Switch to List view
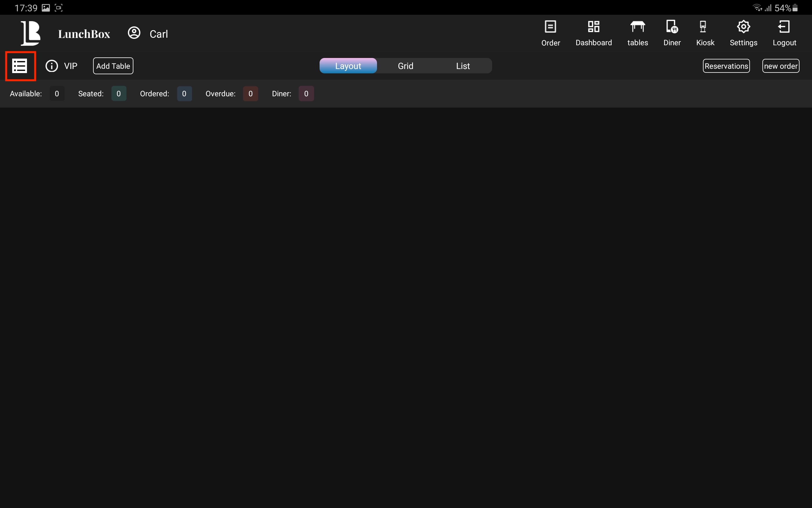Viewport: 812px width, 508px height. [x=463, y=66]
